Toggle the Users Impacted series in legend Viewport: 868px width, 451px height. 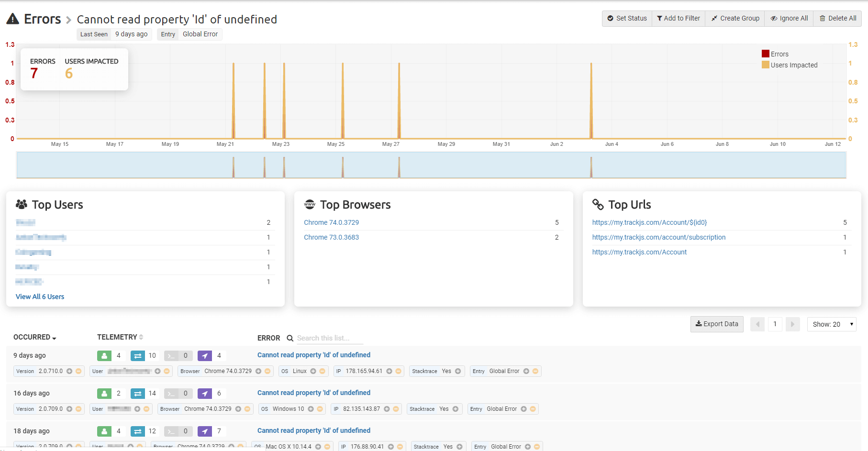[790, 65]
